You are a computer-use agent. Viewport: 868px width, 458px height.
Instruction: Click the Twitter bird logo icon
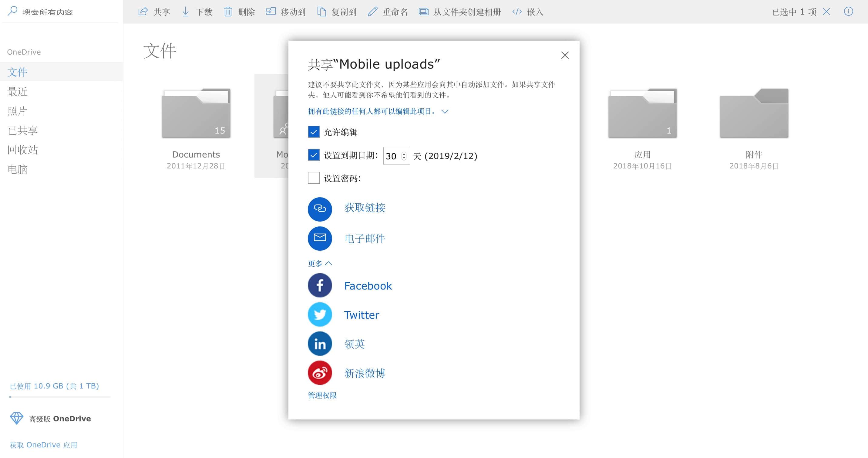point(320,314)
